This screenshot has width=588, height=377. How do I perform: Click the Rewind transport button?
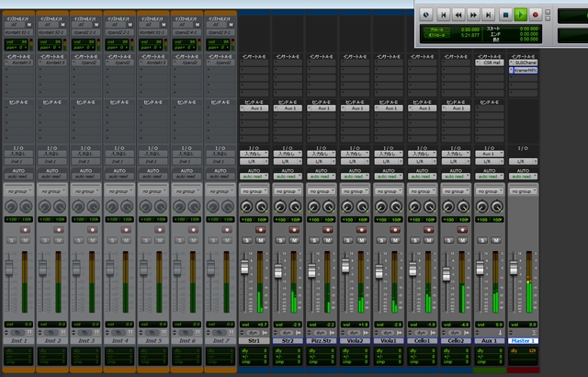[x=458, y=14]
